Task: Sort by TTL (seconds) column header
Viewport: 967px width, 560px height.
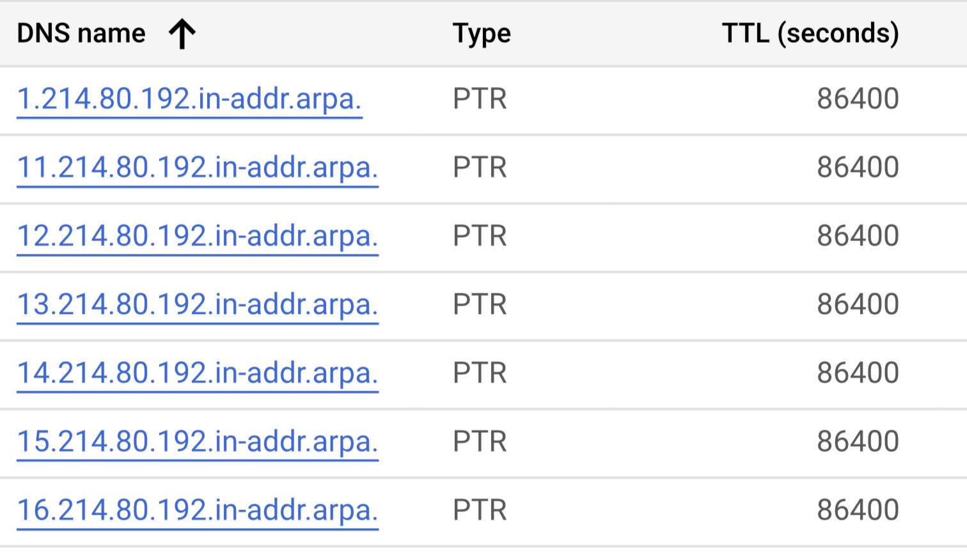Action: click(810, 33)
